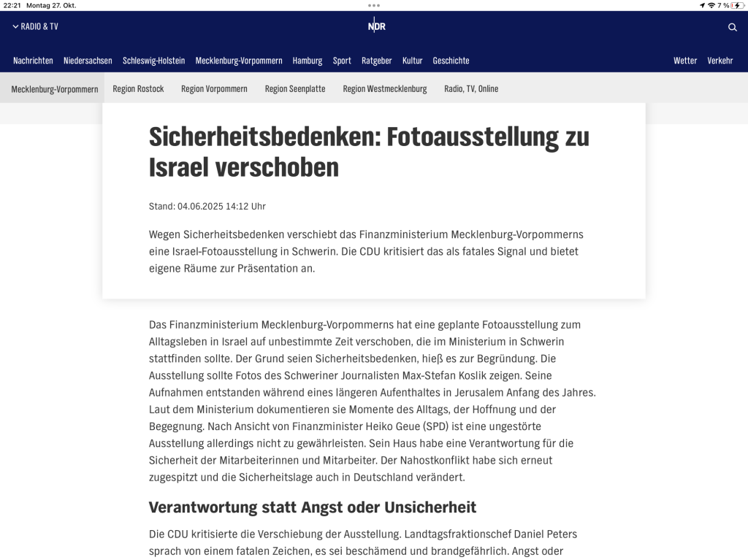The image size is (748, 560).
Task: Switch to Region Vorpommern tab
Action: 214,89
